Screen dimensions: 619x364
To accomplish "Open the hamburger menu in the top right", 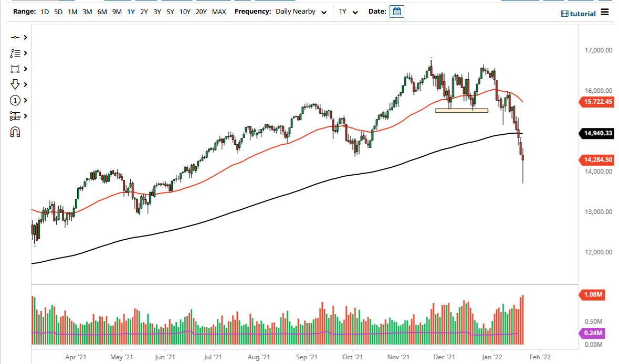I will tap(605, 13).
